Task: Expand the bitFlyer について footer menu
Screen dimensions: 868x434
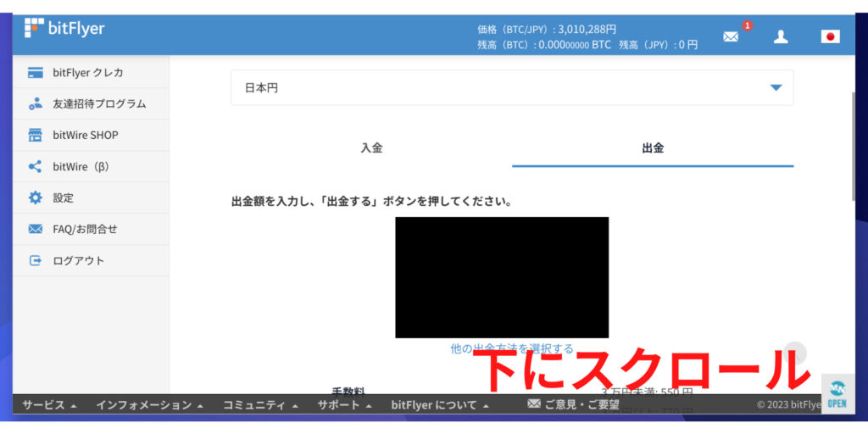Action: tap(440, 404)
